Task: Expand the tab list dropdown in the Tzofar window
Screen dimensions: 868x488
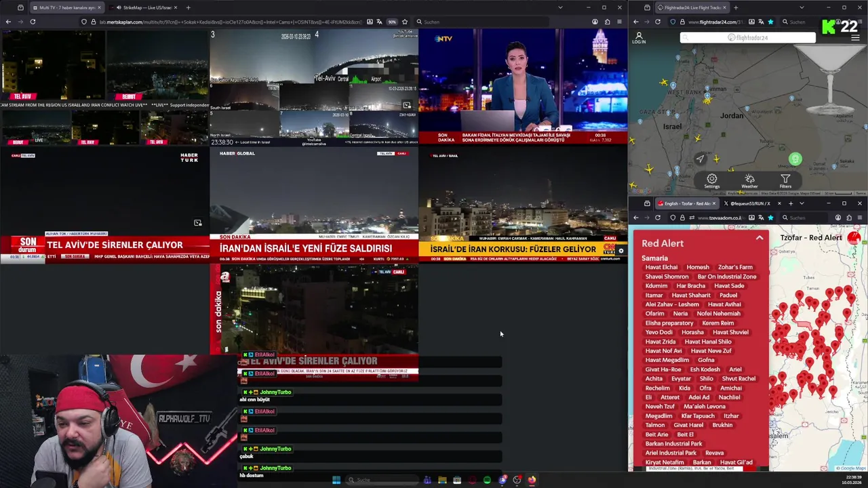Action: point(802,203)
